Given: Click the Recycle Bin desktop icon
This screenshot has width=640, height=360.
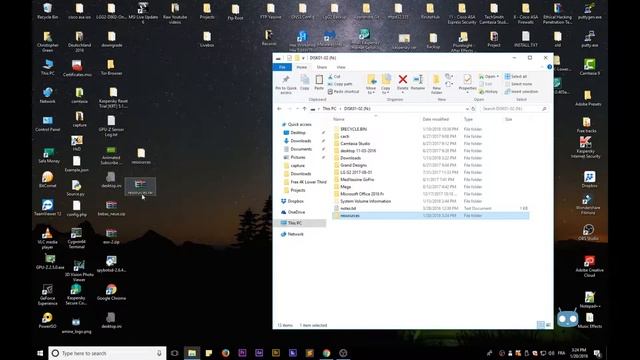Looking at the screenshot, I should [x=47, y=11].
